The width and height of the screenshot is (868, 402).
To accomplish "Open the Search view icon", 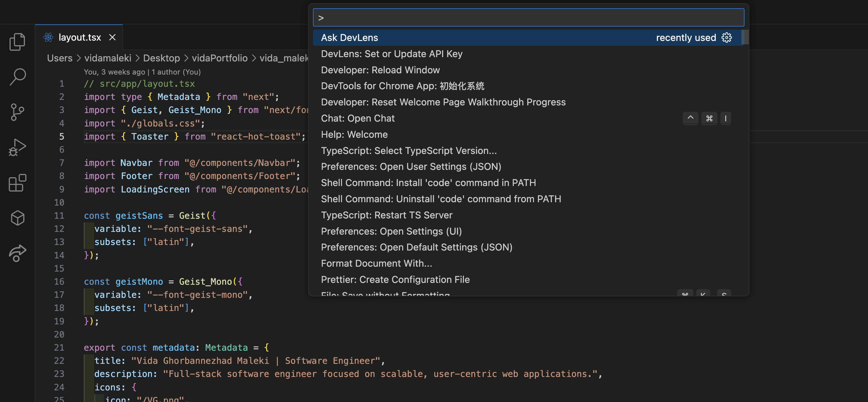I will tap(17, 77).
